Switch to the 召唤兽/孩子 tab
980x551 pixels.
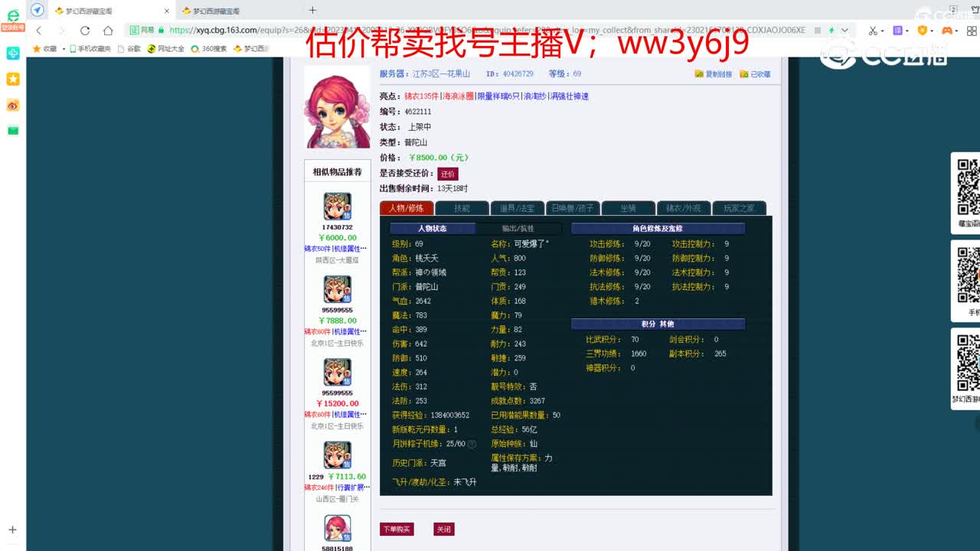tap(573, 208)
